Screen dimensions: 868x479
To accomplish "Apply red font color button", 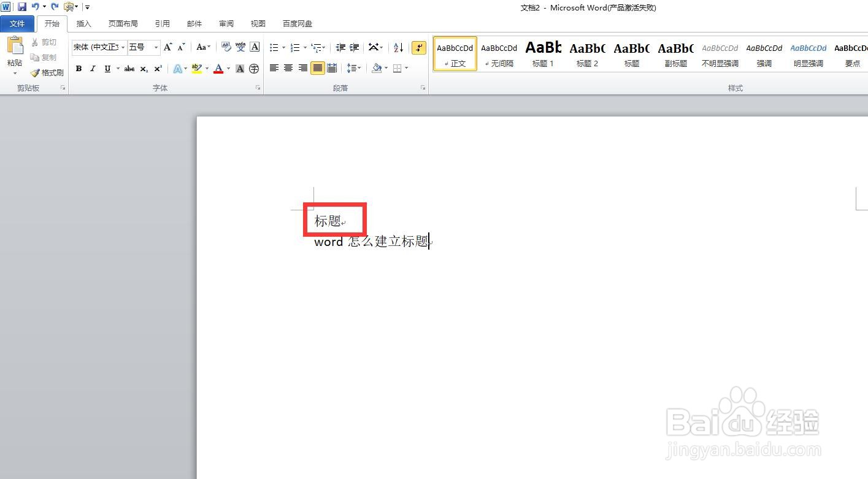I will pos(218,69).
